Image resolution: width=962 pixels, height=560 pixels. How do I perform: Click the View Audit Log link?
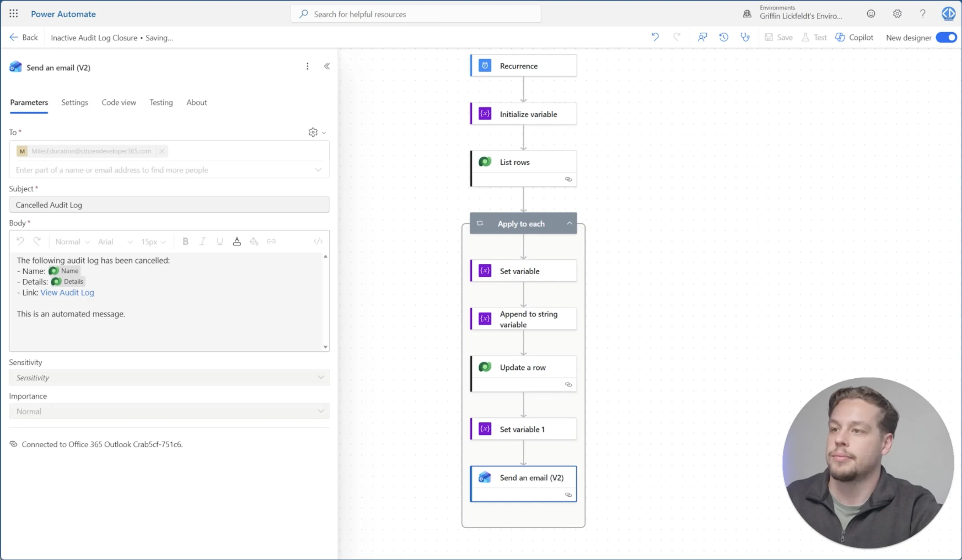[67, 292]
